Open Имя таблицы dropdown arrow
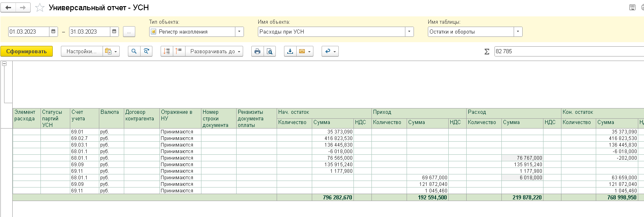Image resolution: width=644 pixels, height=217 pixels. coord(518,32)
